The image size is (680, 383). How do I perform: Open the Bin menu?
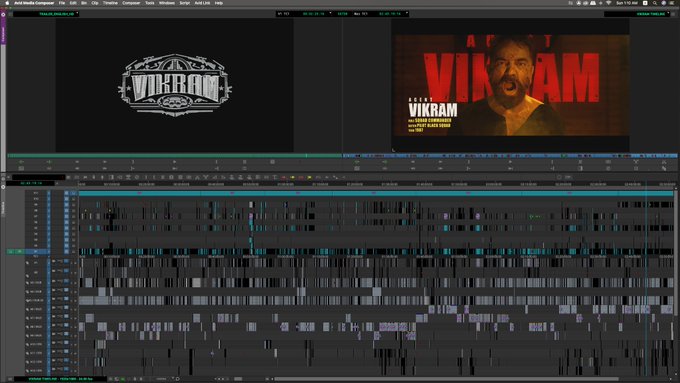84,3
